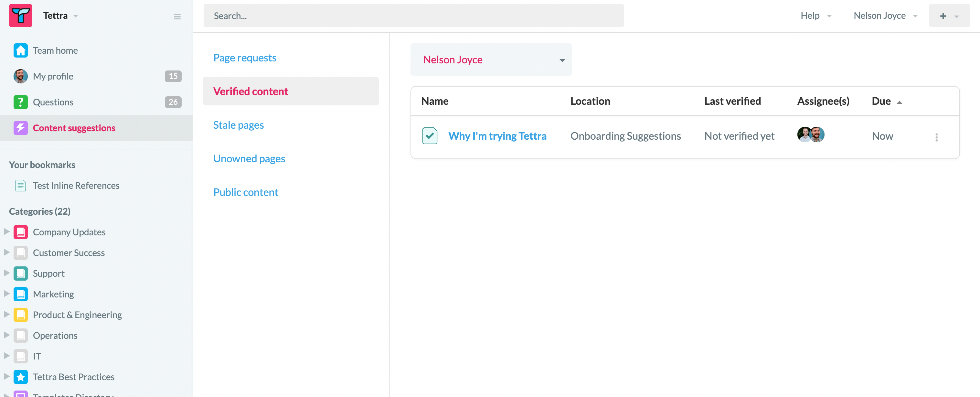Screen dimensions: 980x397
Task: Select the Verified content tab
Action: tap(291, 91)
